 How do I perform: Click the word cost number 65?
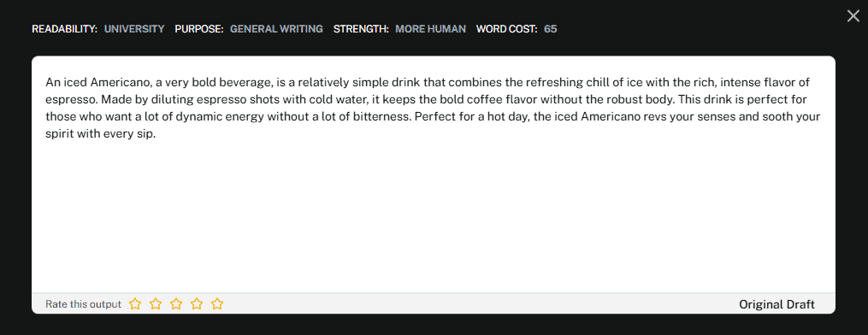tap(550, 29)
